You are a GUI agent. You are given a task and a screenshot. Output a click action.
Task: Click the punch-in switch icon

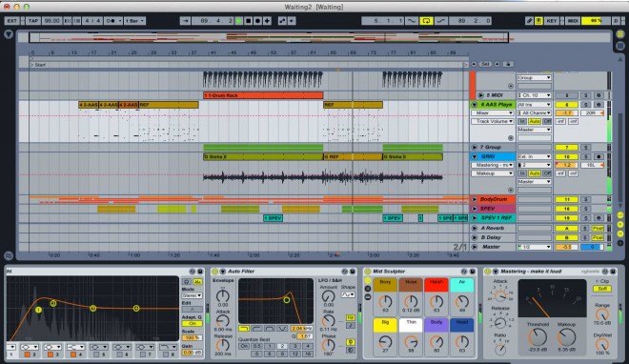point(412,21)
